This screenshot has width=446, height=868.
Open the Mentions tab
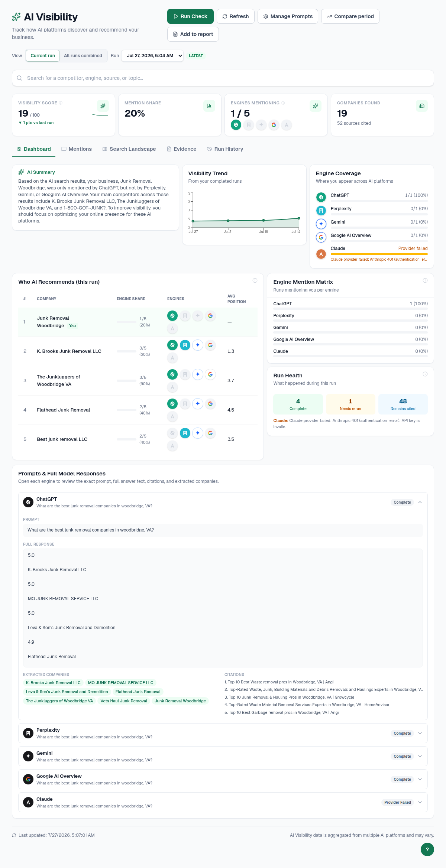[x=77, y=149]
